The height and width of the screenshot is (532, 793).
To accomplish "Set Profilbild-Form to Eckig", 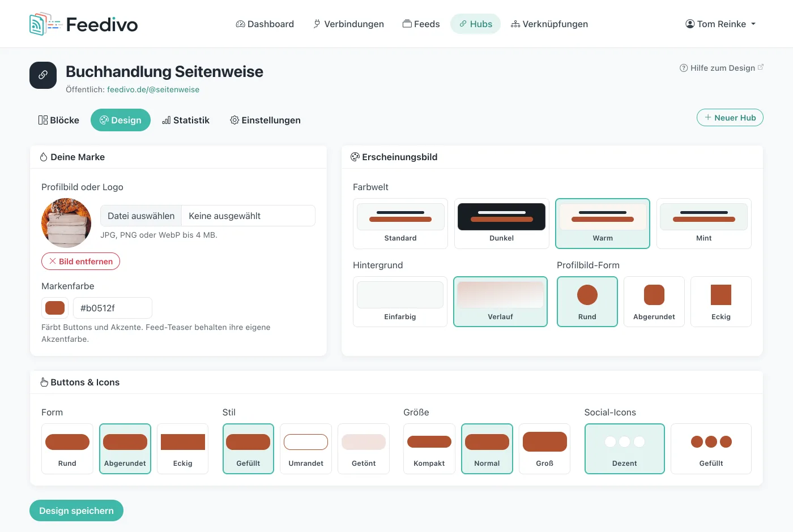I will 721,302.
